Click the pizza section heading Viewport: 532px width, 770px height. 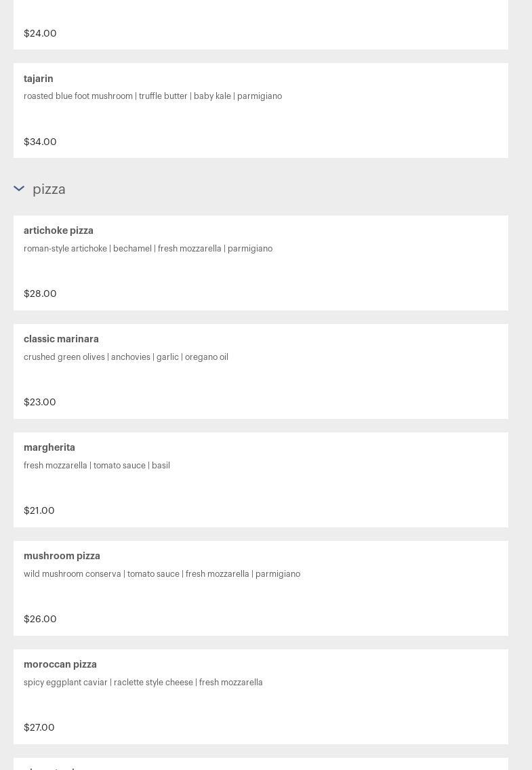click(49, 189)
